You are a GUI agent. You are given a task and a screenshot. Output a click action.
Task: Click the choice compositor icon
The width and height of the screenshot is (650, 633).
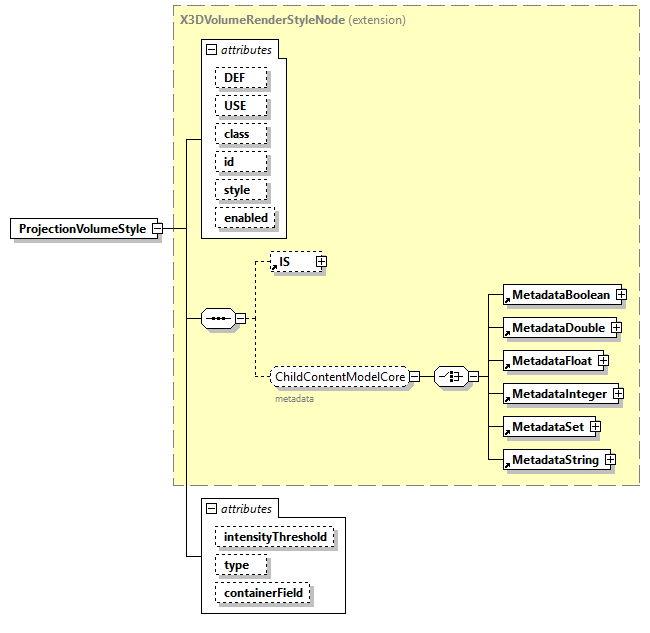[x=451, y=377]
